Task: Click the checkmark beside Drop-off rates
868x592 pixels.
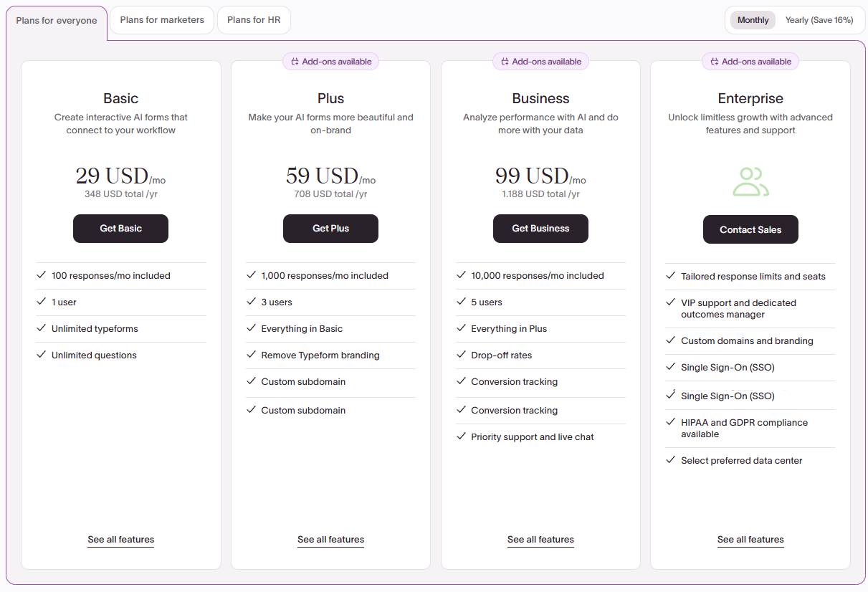Action: click(461, 354)
